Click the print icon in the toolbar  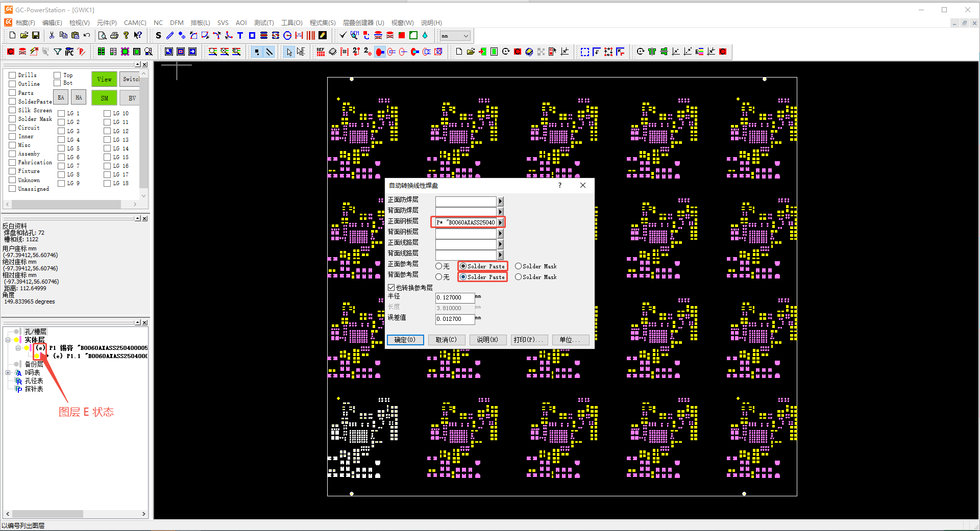[x=114, y=35]
